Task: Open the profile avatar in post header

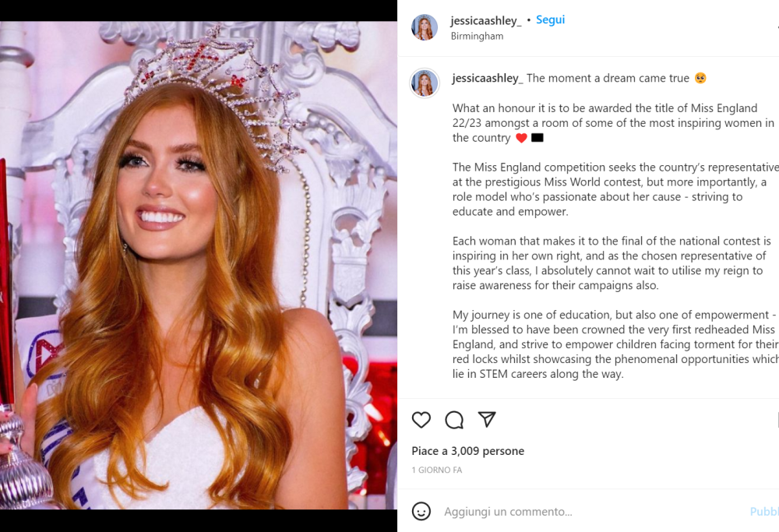Action: click(425, 27)
